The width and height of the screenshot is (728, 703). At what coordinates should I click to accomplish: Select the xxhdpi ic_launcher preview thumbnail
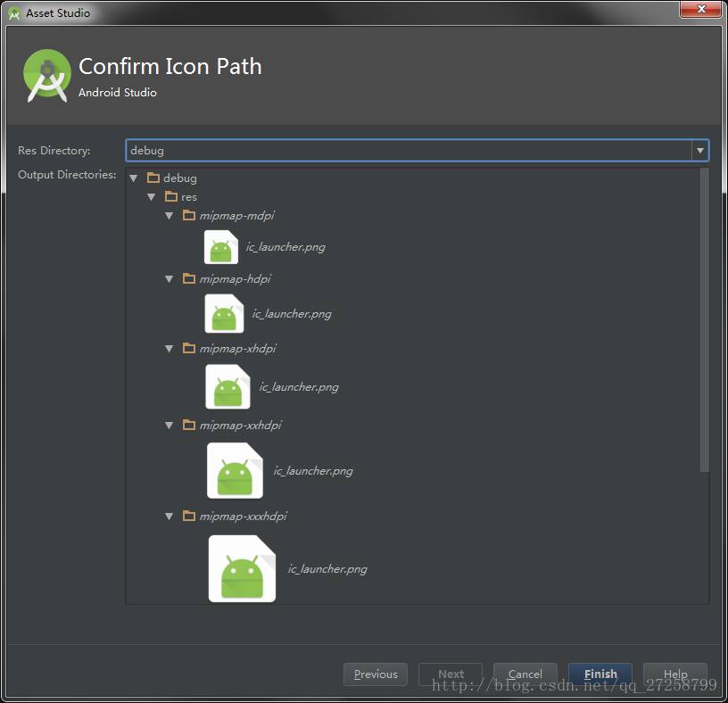click(235, 470)
